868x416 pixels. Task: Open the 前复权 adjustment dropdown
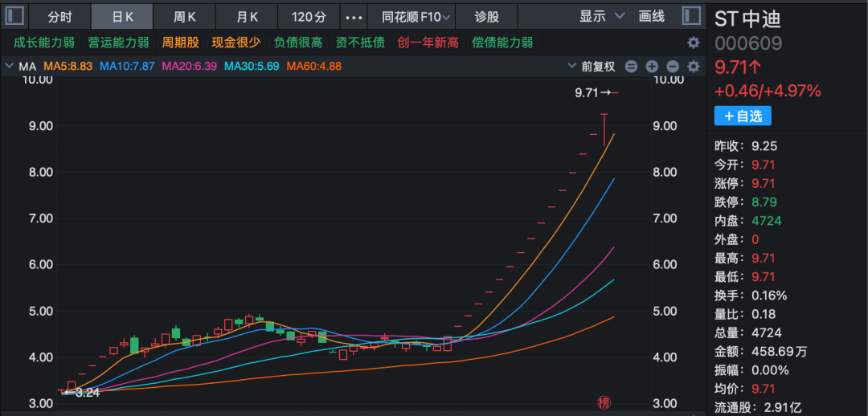592,67
